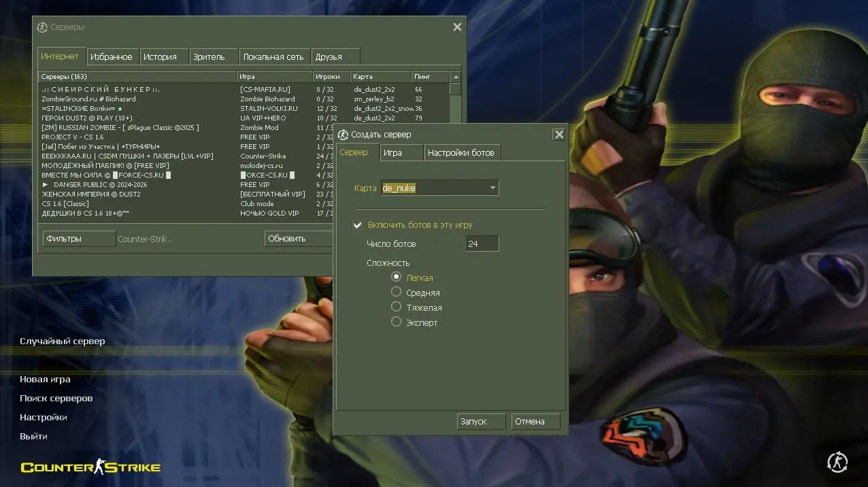
Task: Sort servers by the Игроки column header
Action: pos(331,77)
